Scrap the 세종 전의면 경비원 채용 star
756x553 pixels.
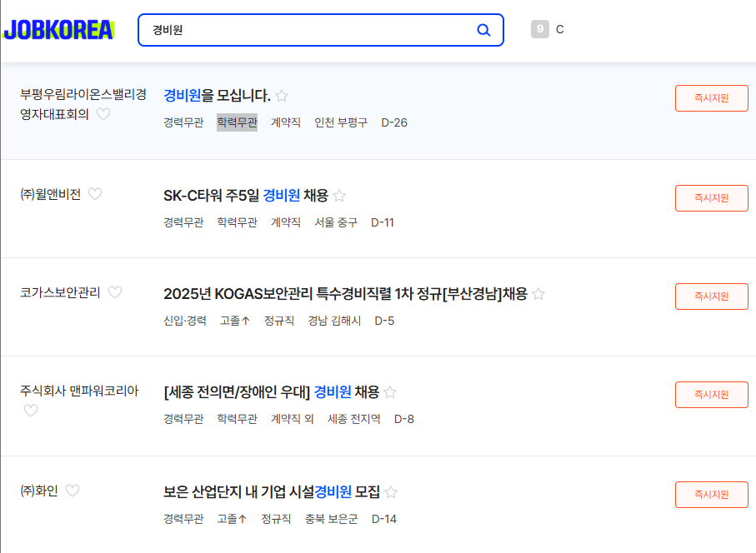391,392
